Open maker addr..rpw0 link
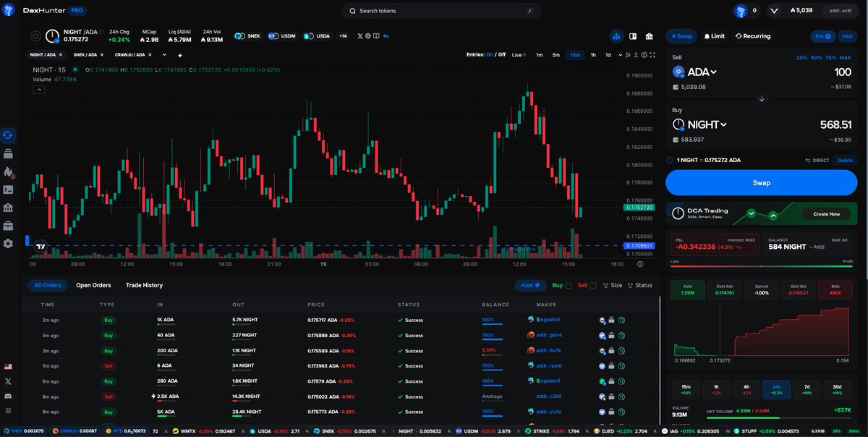868x437 pixels. click(549, 366)
